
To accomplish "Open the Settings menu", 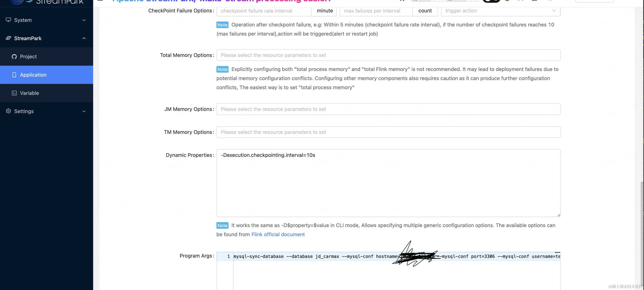I will pos(46,111).
